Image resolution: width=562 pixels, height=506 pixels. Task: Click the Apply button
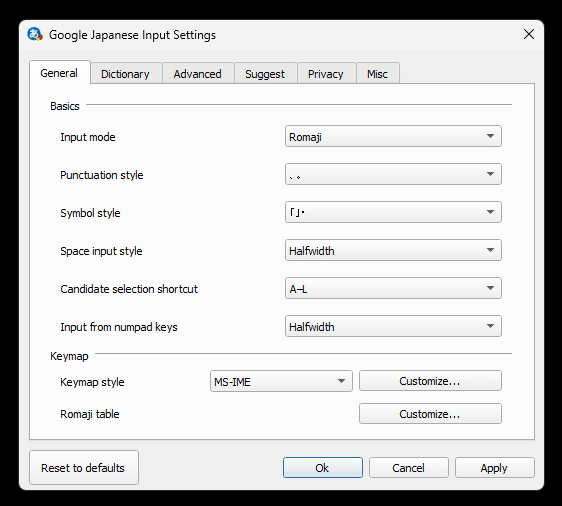(495, 467)
